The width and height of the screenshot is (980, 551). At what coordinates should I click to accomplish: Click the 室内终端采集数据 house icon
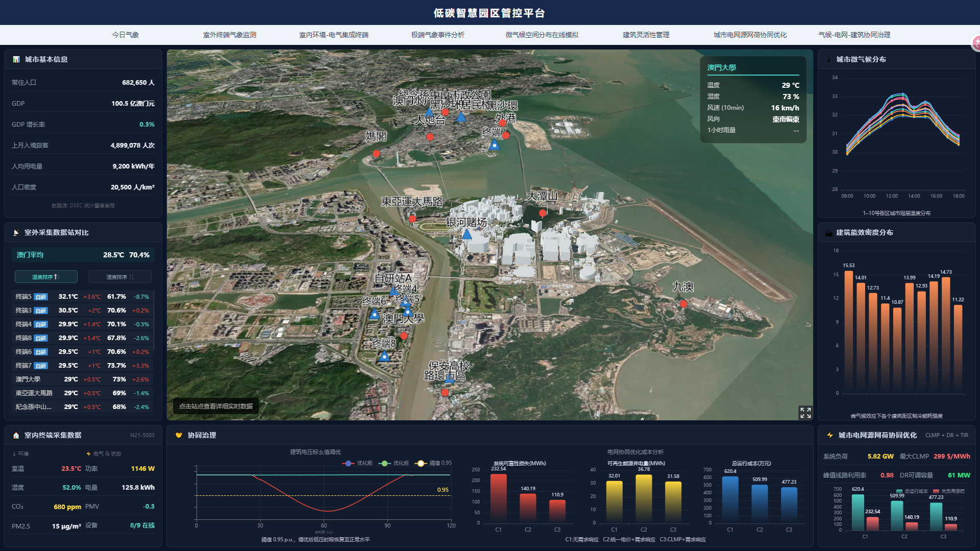point(16,435)
